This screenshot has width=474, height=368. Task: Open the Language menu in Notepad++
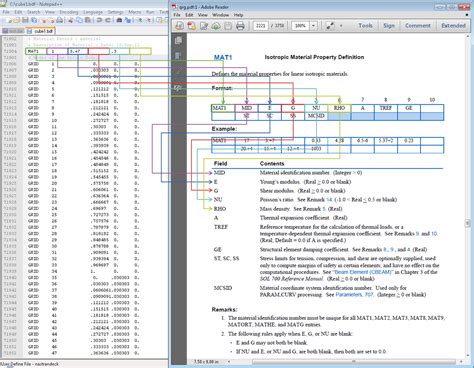click(93, 12)
